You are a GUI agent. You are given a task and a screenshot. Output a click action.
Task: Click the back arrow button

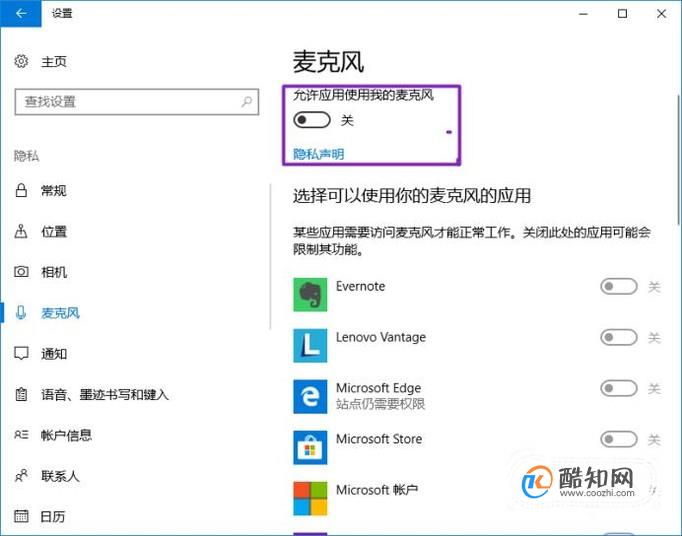(20, 13)
